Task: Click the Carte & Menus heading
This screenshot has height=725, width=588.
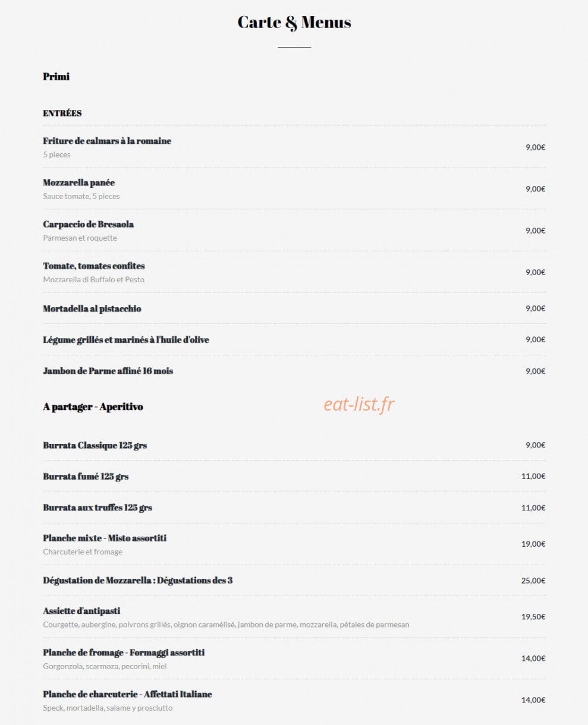Action: [x=294, y=23]
